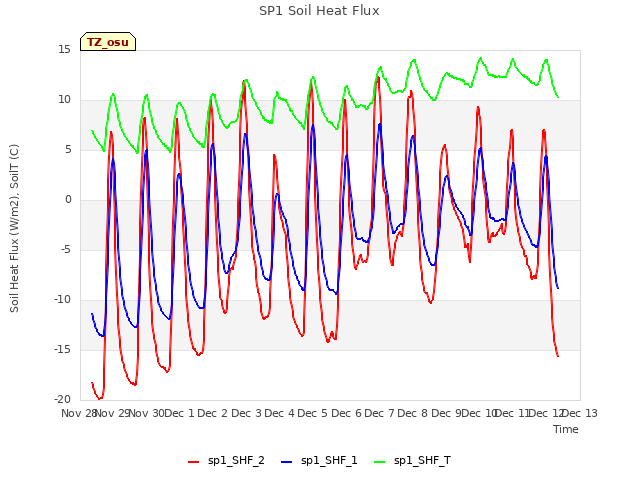Click the Time x-axis label
Screen dimensions: 640x480
[x=566, y=429]
